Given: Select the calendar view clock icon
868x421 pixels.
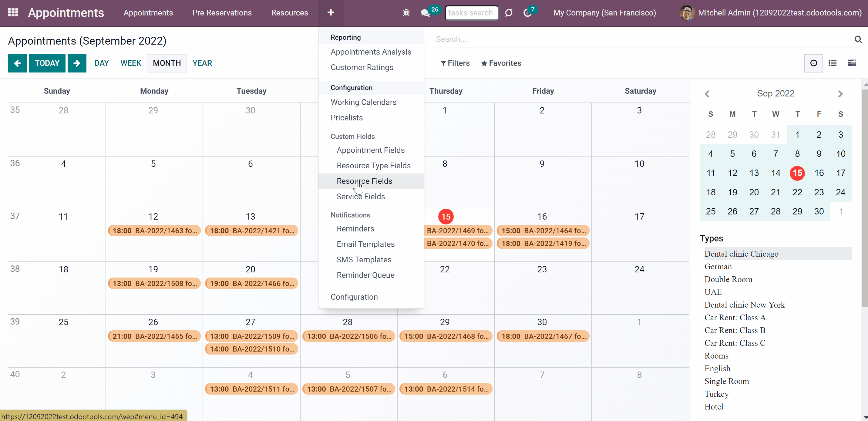Looking at the screenshot, I should point(813,63).
